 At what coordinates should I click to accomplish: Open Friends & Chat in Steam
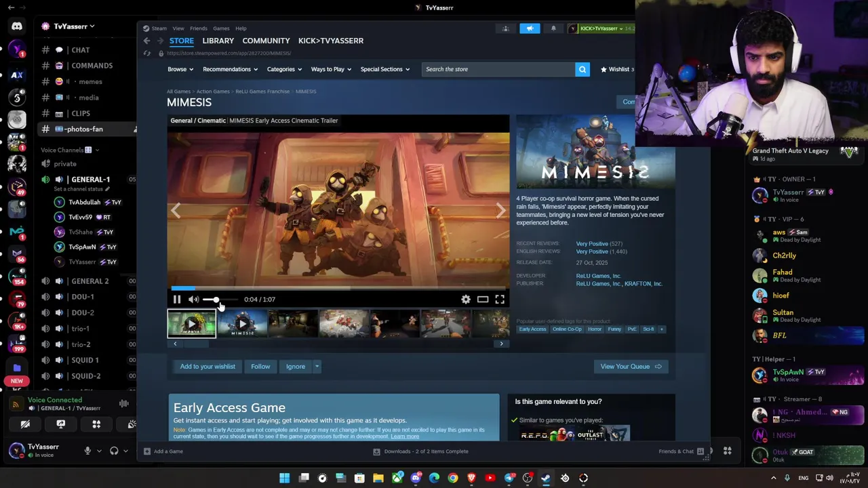pyautogui.click(x=681, y=451)
